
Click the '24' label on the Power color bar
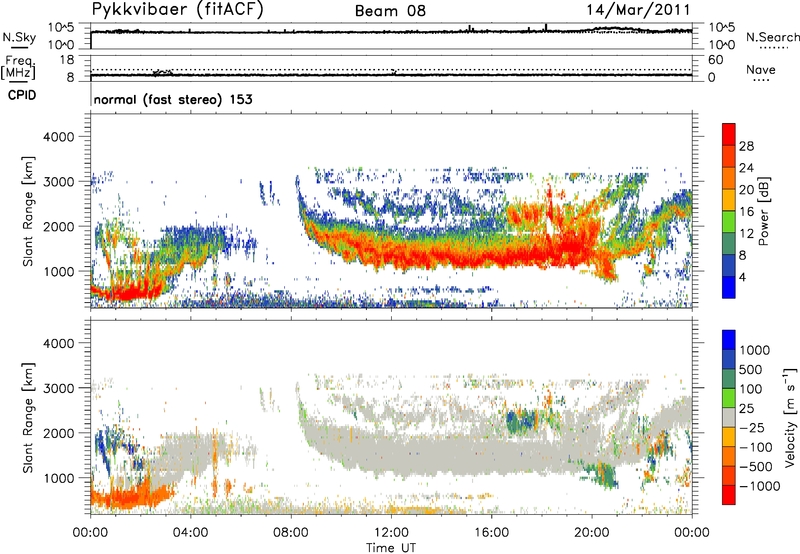(746, 168)
